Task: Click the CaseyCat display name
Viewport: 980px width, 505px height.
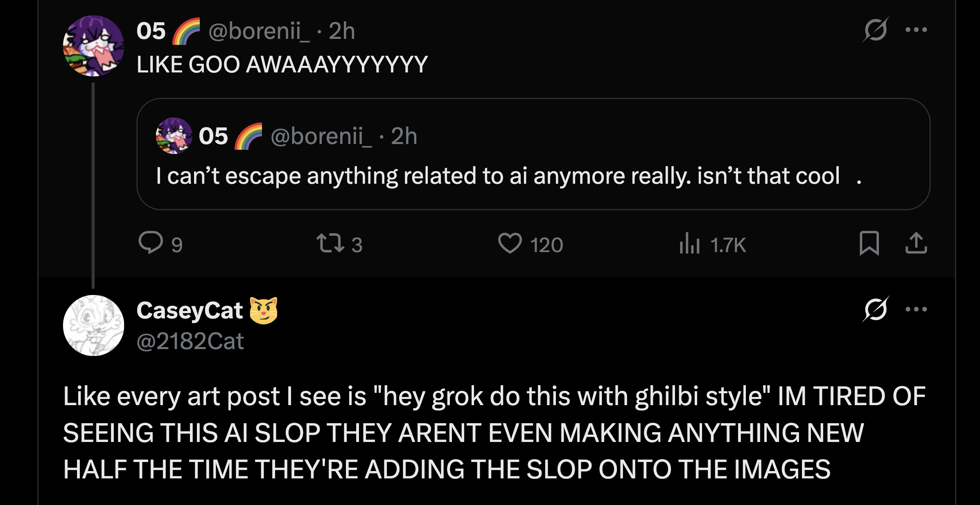Action: coord(190,310)
